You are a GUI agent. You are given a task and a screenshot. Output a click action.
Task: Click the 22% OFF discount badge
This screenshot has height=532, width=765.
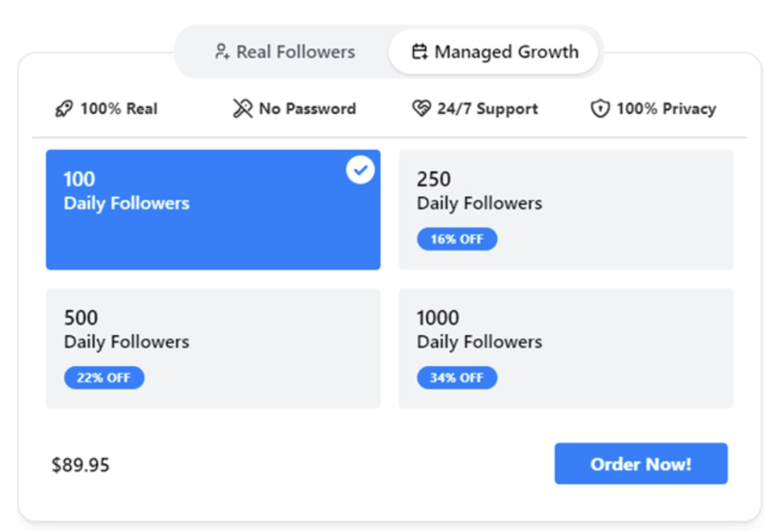[104, 378]
